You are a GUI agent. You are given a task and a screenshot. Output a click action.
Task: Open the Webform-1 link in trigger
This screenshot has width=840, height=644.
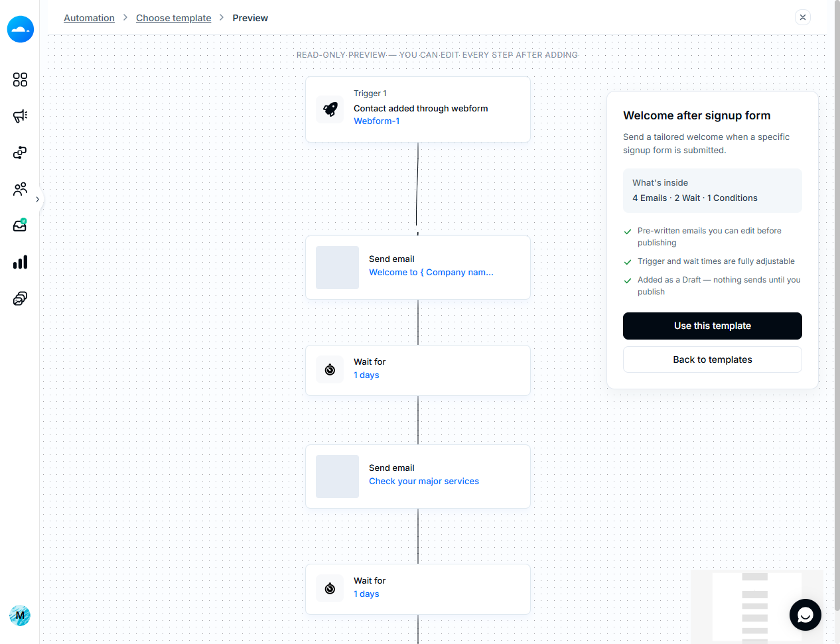click(377, 121)
